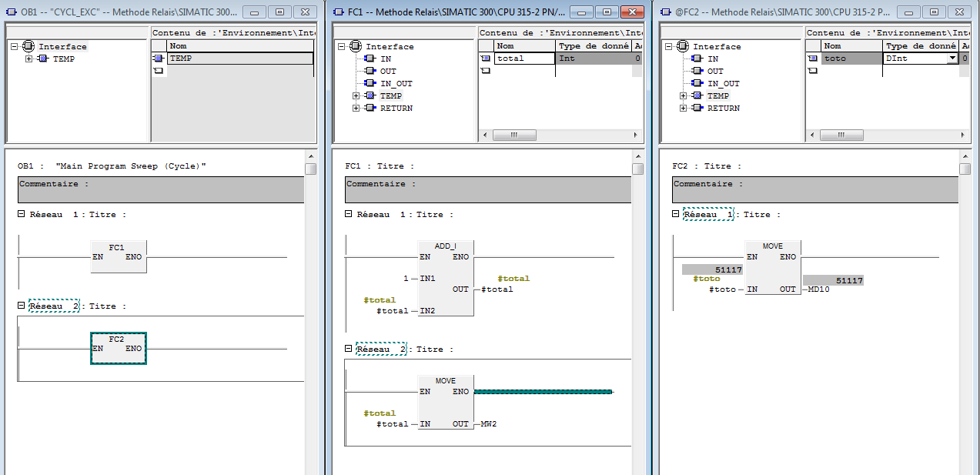Viewport: 980px width, 475px height.
Task: Collapse Réseau 1 in the FC2 window
Action: coord(677,215)
